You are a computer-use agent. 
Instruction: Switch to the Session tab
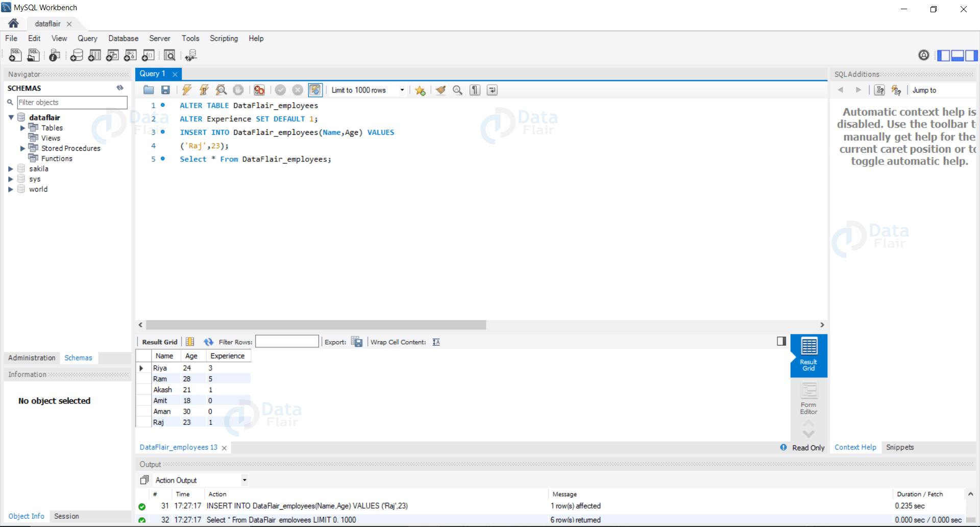point(66,516)
